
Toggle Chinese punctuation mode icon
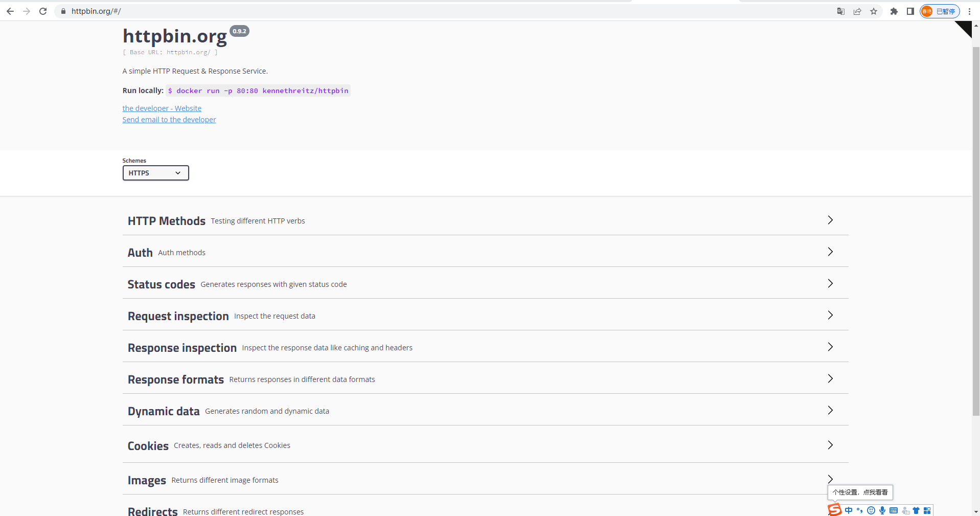tap(860, 510)
